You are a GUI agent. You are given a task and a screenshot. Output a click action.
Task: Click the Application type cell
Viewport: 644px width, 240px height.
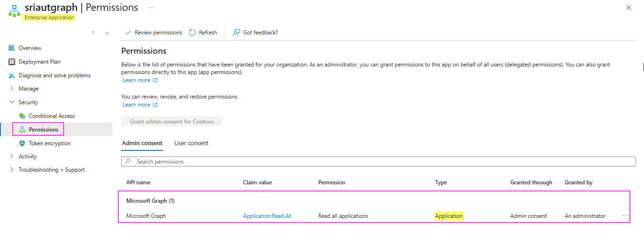click(449, 216)
